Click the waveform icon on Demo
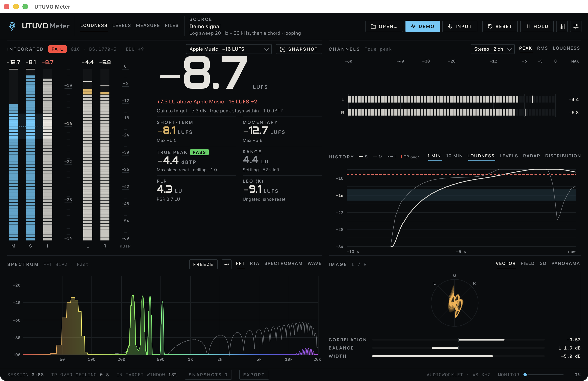 coord(413,27)
